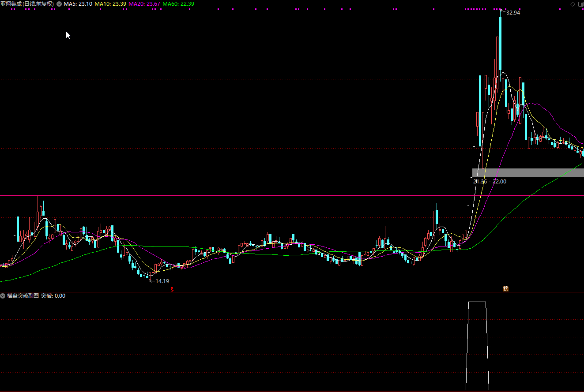
Task: Click the 14.19 low price label
Action: click(162, 281)
